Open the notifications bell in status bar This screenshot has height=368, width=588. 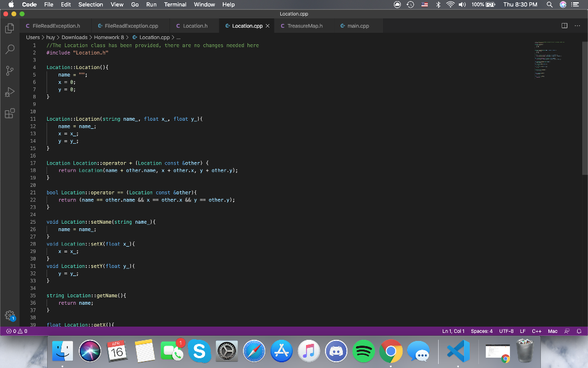coord(579,331)
